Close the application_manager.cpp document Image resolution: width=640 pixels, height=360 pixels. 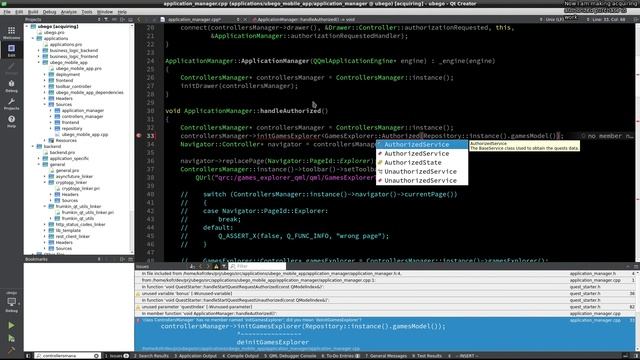coord(245,19)
